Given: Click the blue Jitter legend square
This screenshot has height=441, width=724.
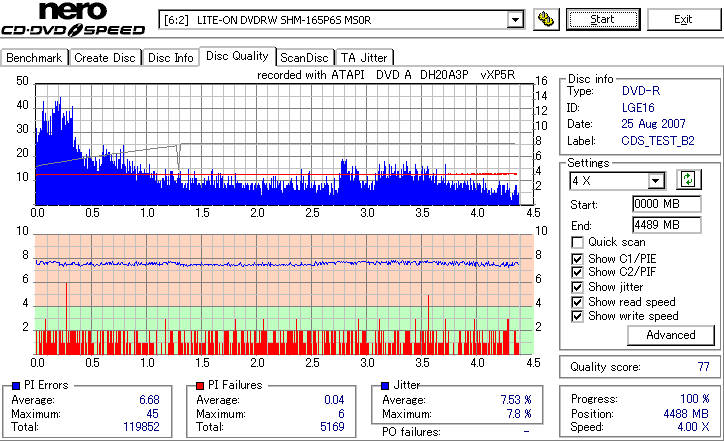Looking at the screenshot, I should coord(385,386).
